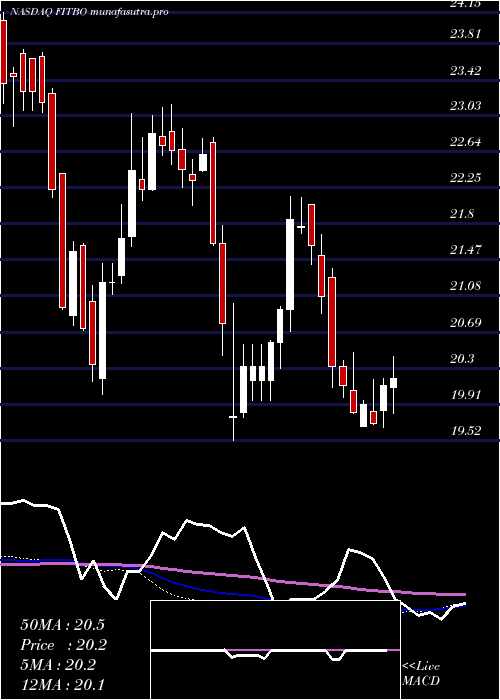Click the NASDAQ FITBO munafasutra.pro title text

(89, 12)
